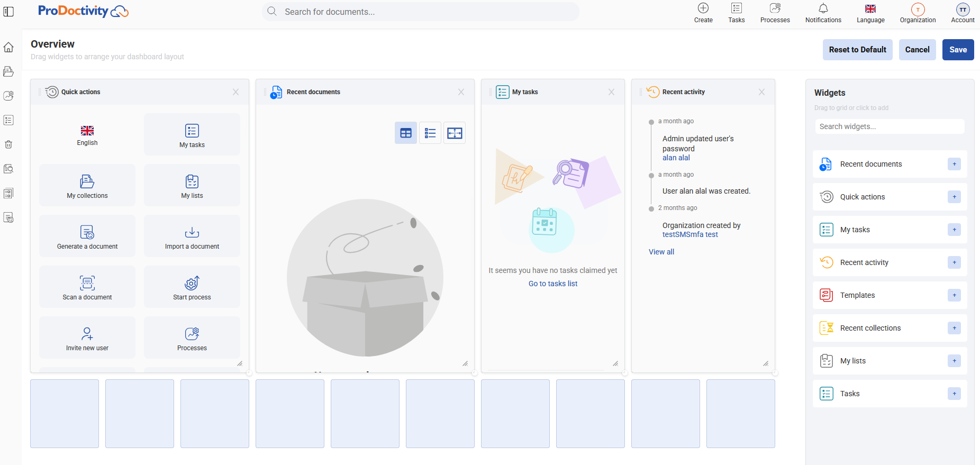Change Language via the flag icon
This screenshot has width=980, height=465.
click(870, 13)
